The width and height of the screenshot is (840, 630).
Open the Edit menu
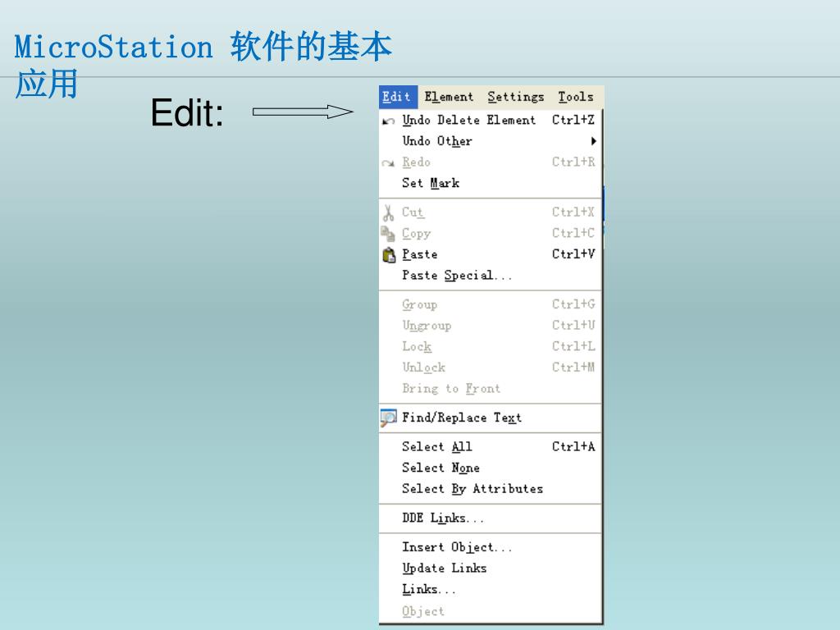[x=397, y=97]
